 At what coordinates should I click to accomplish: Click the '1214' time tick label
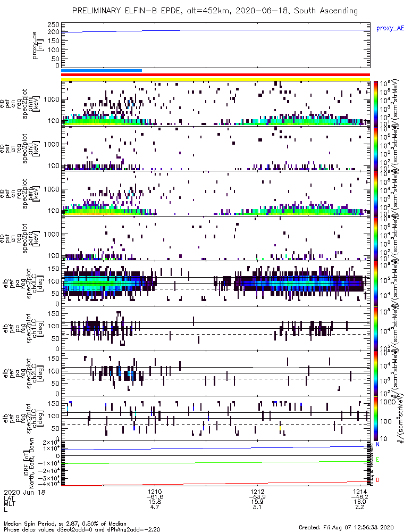[360, 492]
